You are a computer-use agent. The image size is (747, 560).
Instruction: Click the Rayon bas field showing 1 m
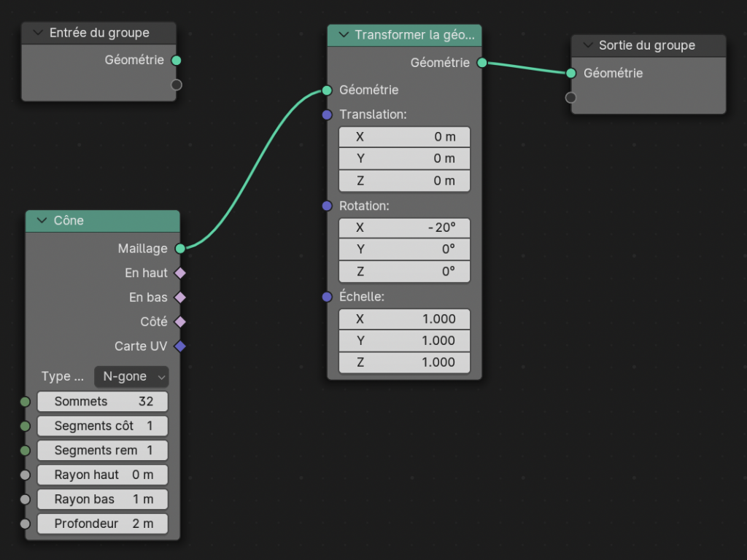102,499
